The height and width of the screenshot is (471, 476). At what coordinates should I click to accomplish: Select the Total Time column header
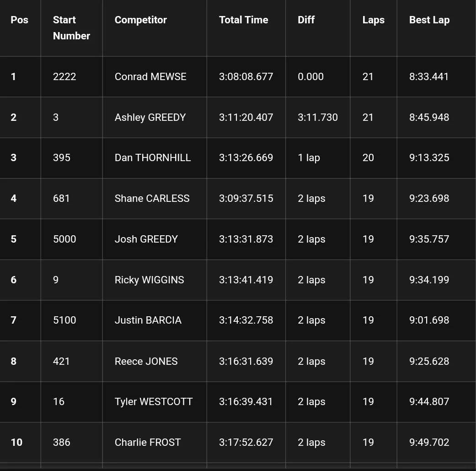(243, 20)
